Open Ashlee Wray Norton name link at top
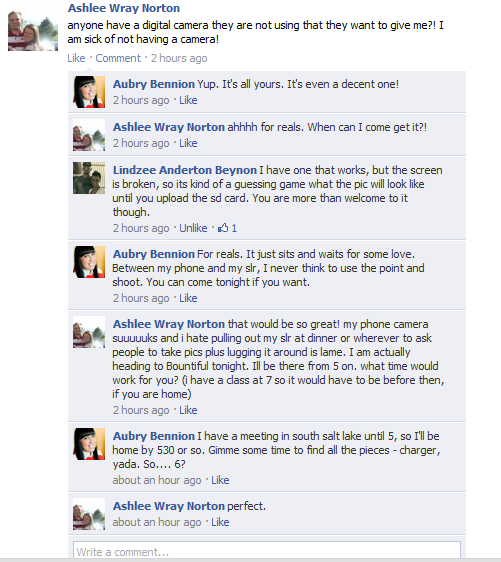 click(124, 8)
